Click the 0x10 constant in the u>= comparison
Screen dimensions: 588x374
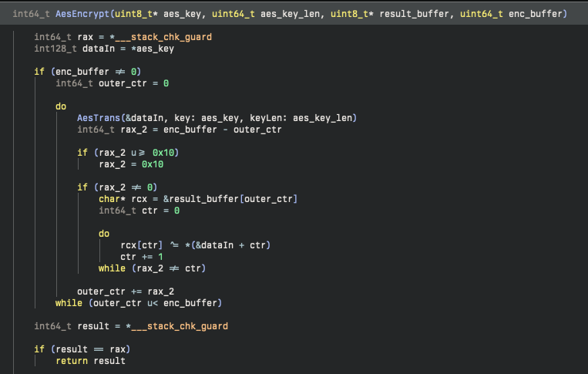163,153
